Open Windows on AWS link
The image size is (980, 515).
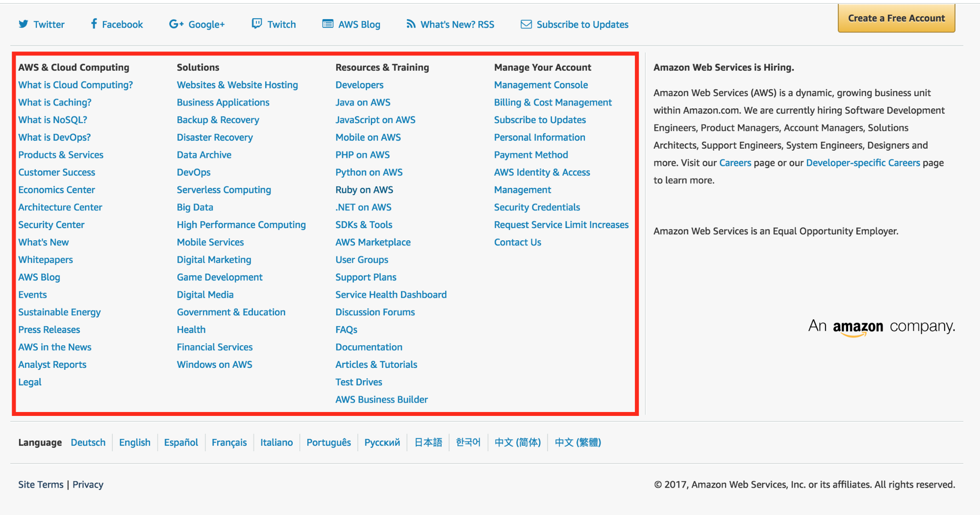(215, 364)
